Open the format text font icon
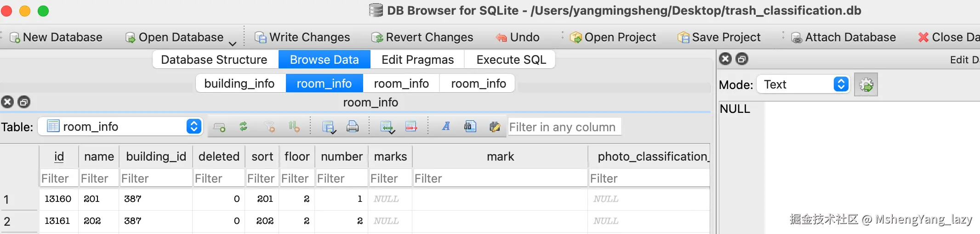Screen dimensions: 980x234 [x=446, y=127]
